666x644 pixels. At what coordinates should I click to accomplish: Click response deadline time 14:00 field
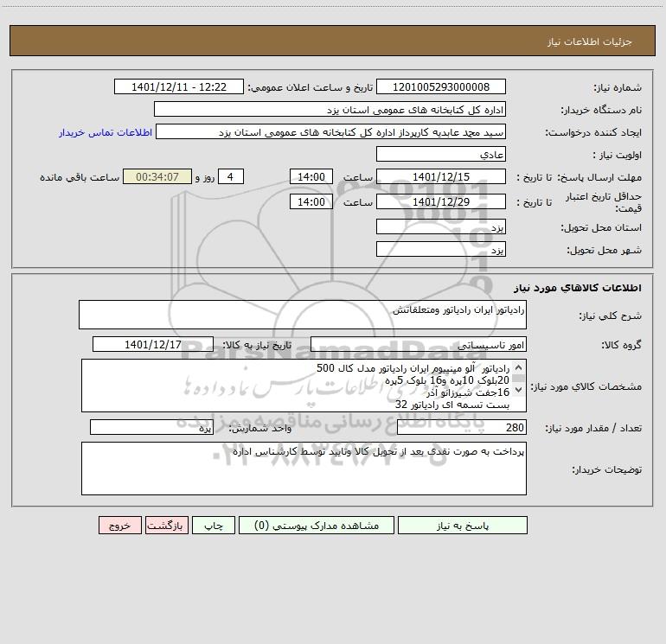[311, 176]
